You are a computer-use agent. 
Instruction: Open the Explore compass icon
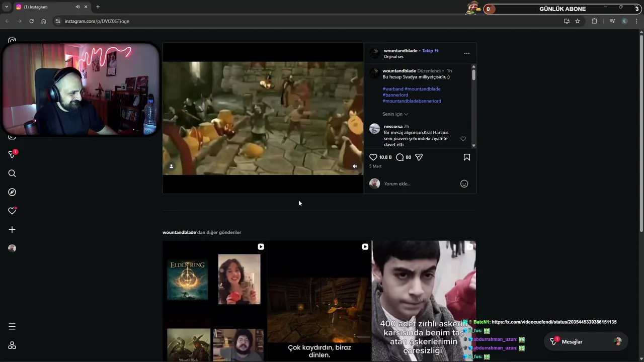click(12, 192)
